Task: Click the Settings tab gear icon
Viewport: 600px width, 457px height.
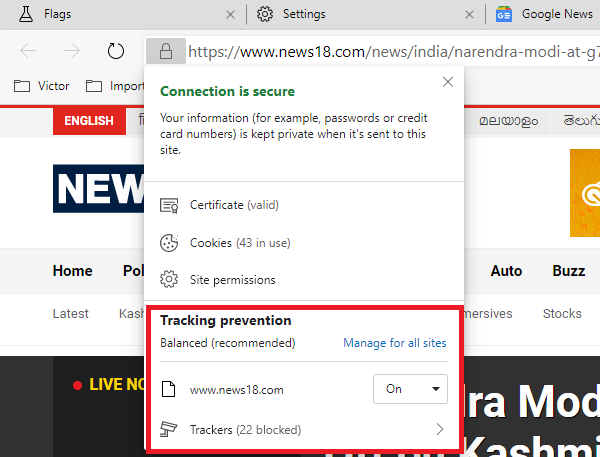Action: click(x=265, y=14)
